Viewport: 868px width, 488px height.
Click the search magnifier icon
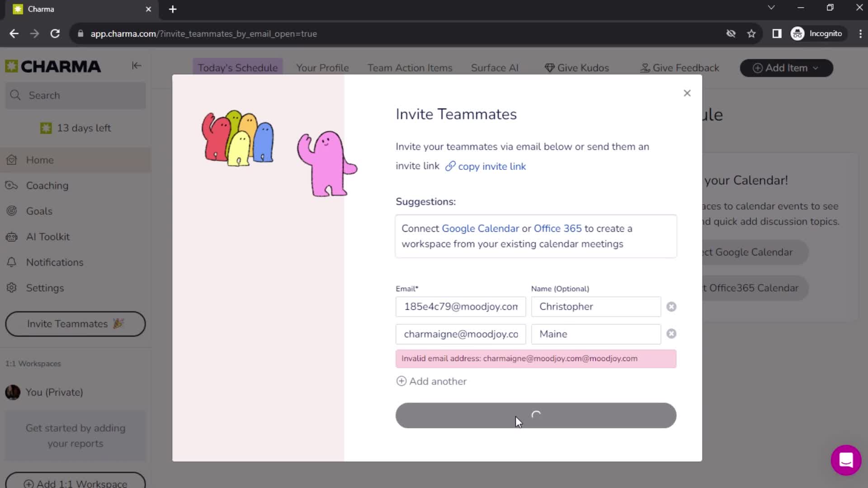tap(15, 95)
